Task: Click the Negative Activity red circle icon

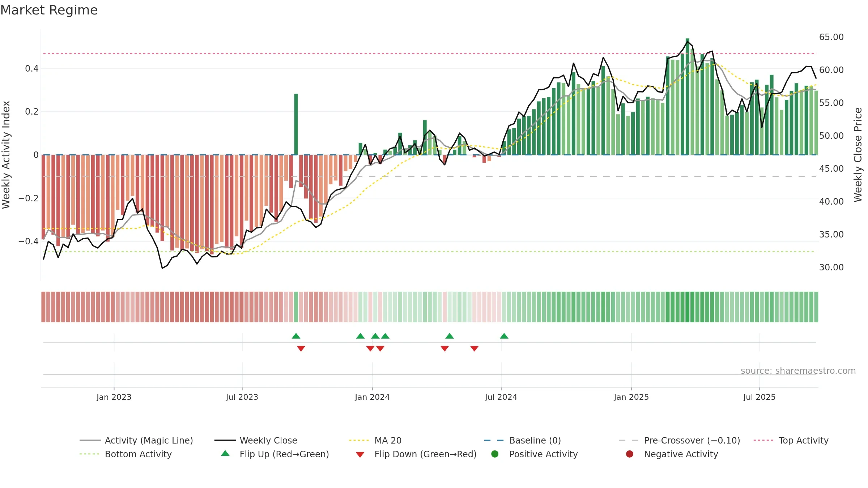Action: coord(630,454)
